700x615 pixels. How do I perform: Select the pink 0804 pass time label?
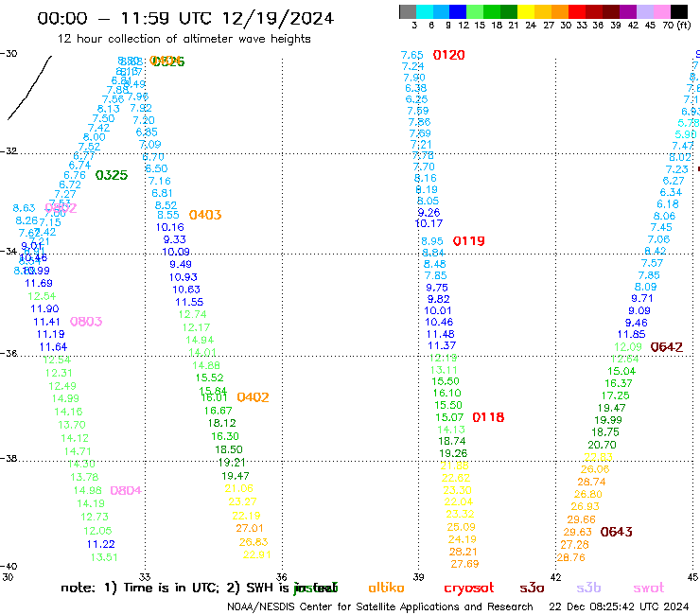coord(126,490)
